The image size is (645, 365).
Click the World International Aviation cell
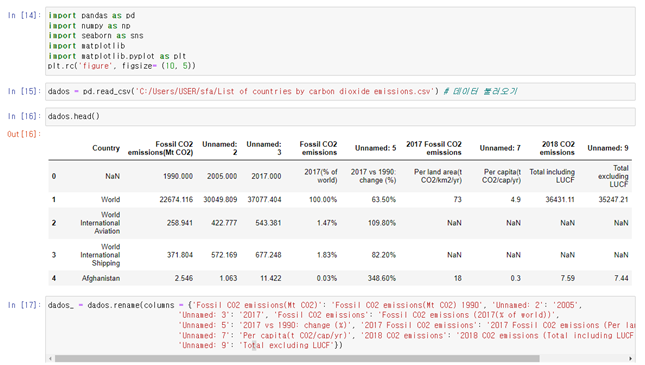point(100,223)
